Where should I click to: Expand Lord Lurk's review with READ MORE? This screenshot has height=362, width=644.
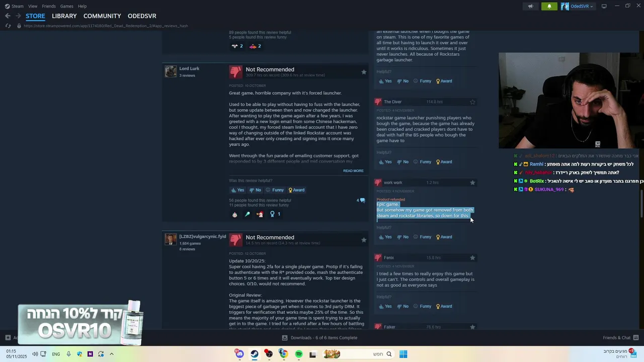pyautogui.click(x=353, y=171)
